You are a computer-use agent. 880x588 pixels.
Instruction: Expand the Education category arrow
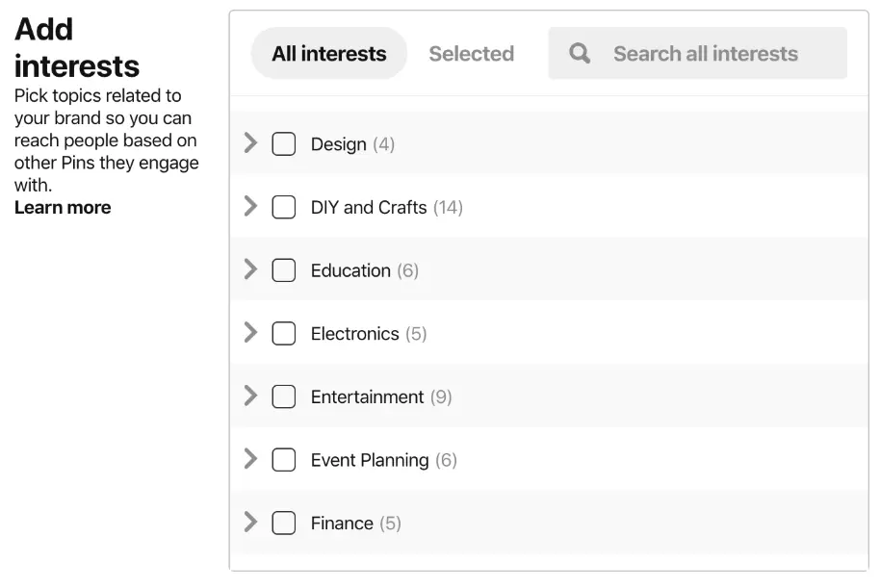[251, 269]
